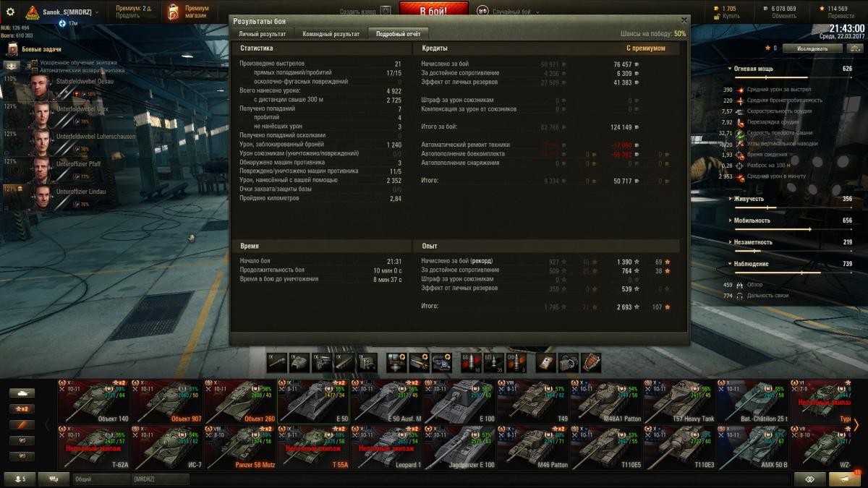The width and height of the screenshot is (868, 488).
Task: Click Обменять credits button
Action: pos(784,16)
